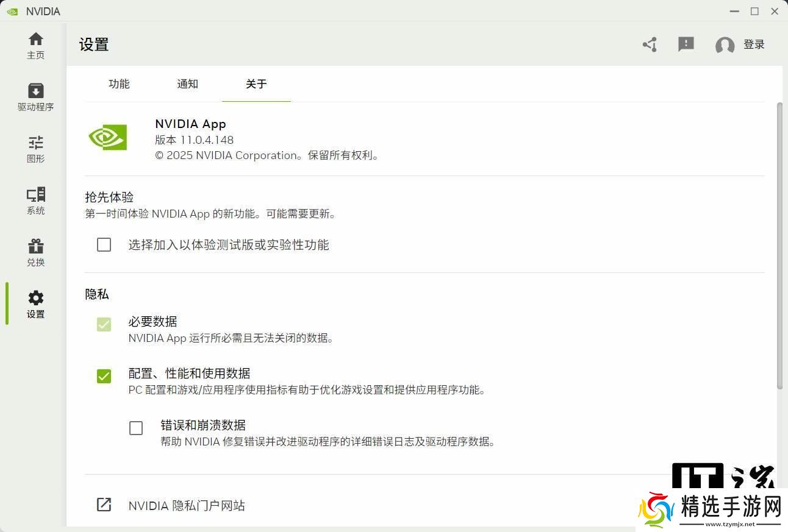This screenshot has width=788, height=532.
Task: Open the feedback message icon in header
Action: click(686, 44)
